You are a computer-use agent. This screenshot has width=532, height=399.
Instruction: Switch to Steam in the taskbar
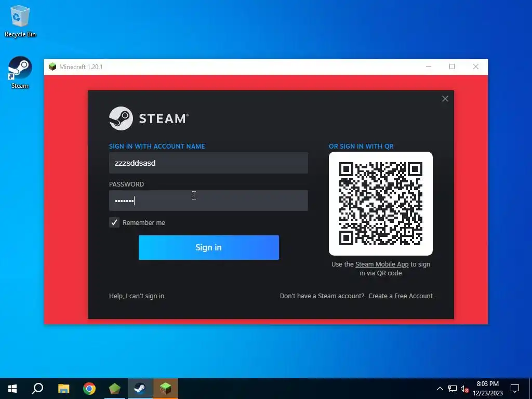pyautogui.click(x=140, y=389)
